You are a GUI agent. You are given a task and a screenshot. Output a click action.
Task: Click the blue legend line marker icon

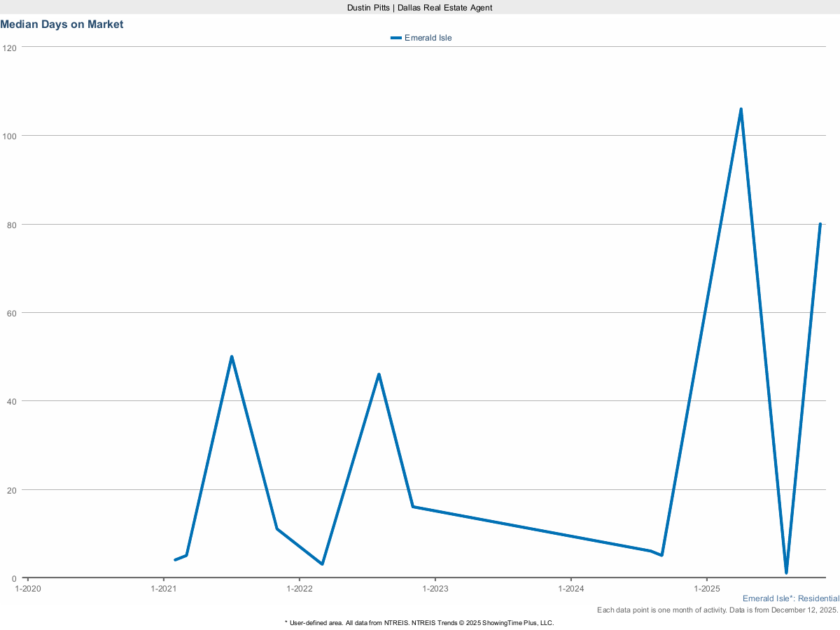[x=395, y=38]
